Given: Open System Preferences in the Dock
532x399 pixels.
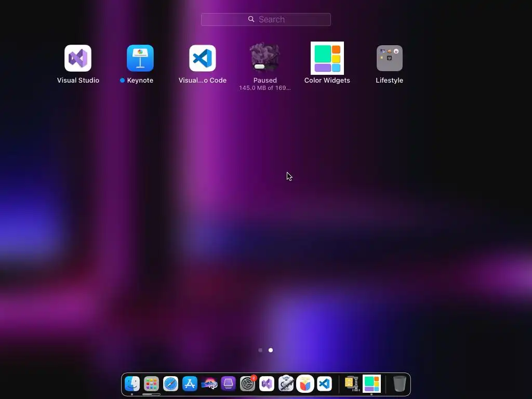Looking at the screenshot, I should click(248, 384).
